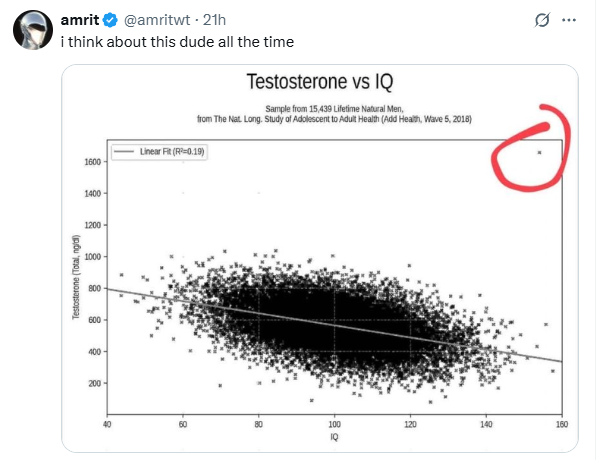Click the tweet text about this dude
The image size is (597, 460).
point(177,42)
